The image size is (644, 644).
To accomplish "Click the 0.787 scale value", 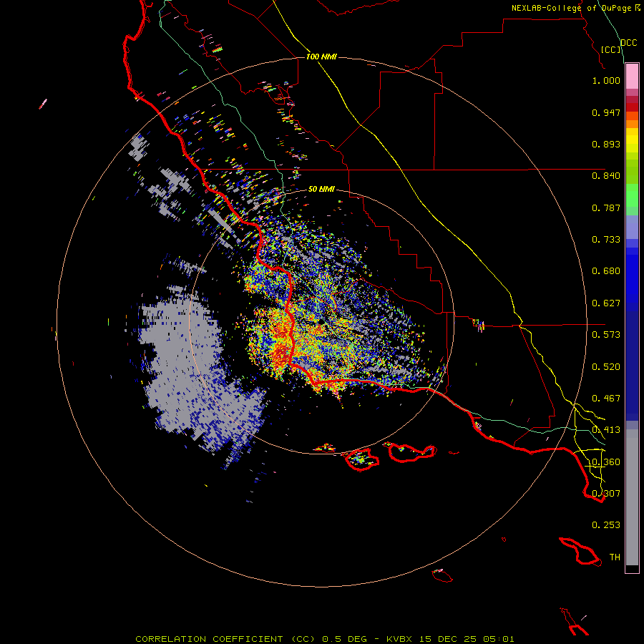I will click(606, 208).
